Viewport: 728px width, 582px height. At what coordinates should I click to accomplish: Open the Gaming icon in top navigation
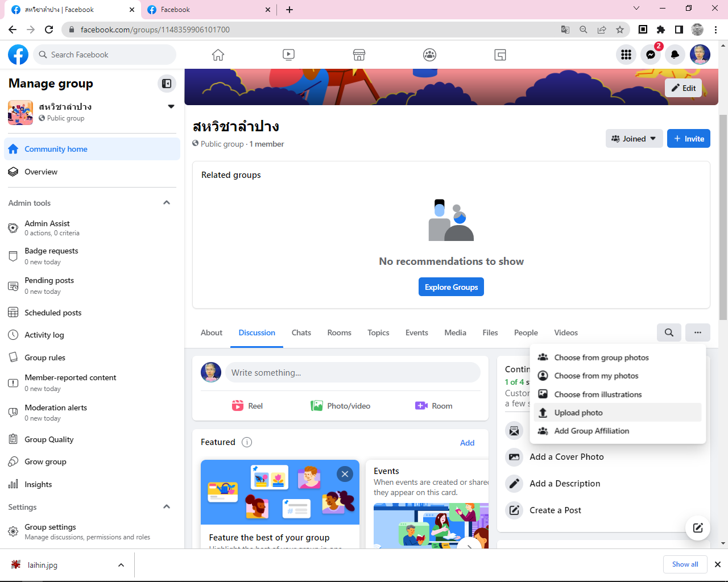[x=500, y=55]
